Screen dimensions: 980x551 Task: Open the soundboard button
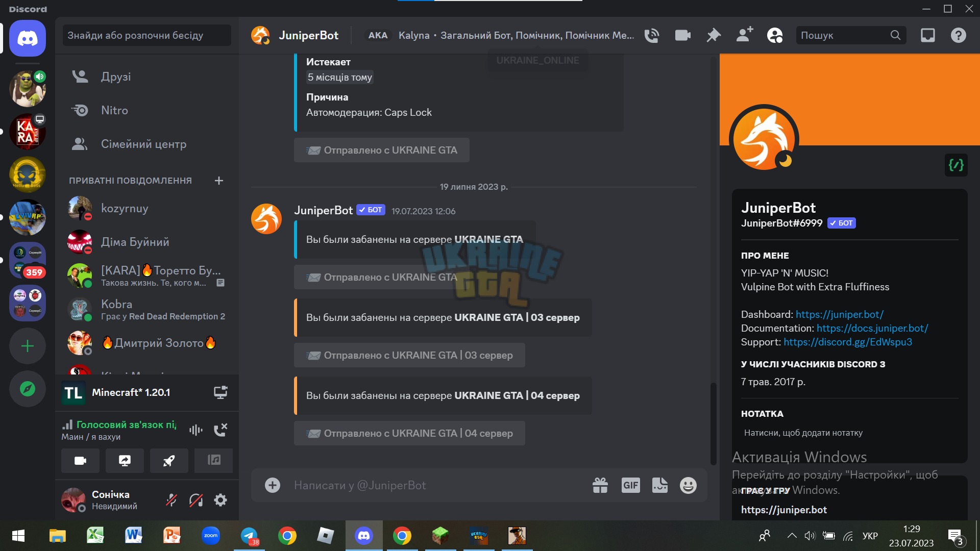[214, 461]
